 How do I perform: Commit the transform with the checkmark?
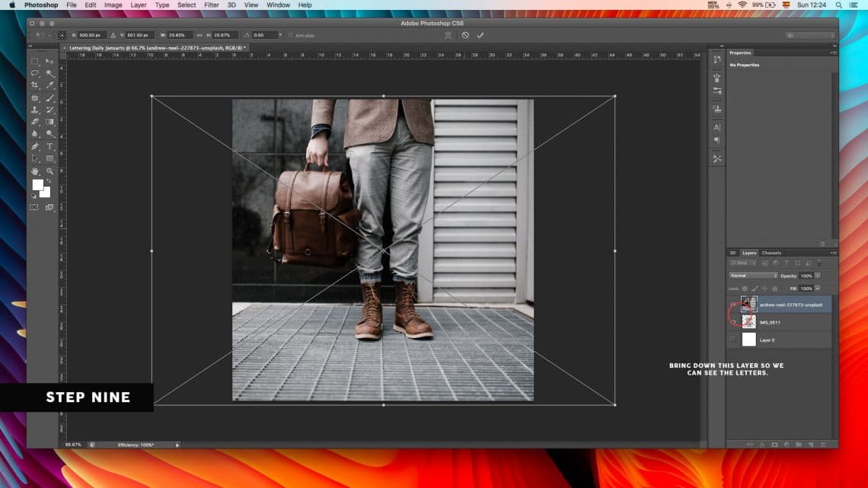pos(480,36)
